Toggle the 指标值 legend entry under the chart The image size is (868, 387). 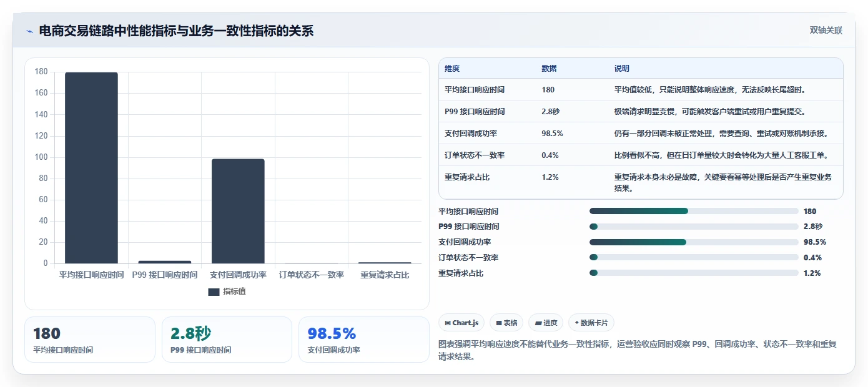pyautogui.click(x=227, y=291)
